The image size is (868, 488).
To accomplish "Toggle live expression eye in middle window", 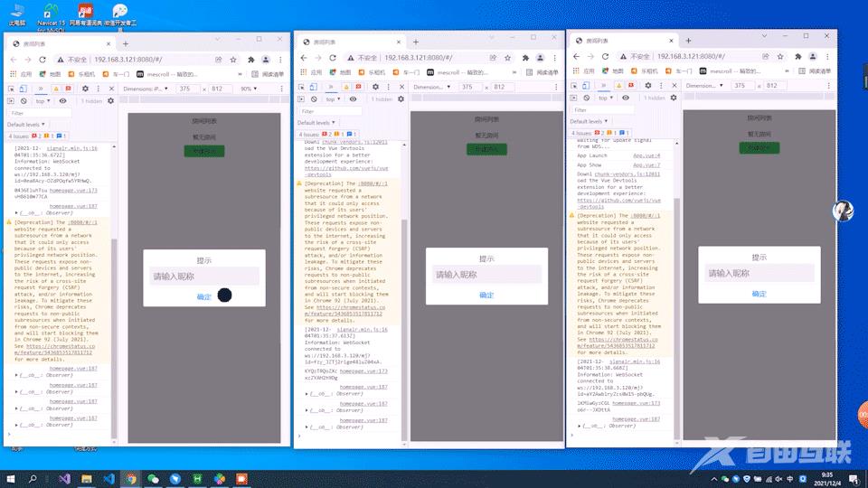I will tap(353, 99).
